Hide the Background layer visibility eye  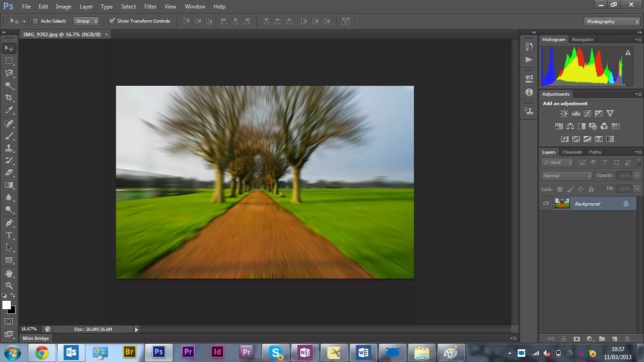[546, 204]
